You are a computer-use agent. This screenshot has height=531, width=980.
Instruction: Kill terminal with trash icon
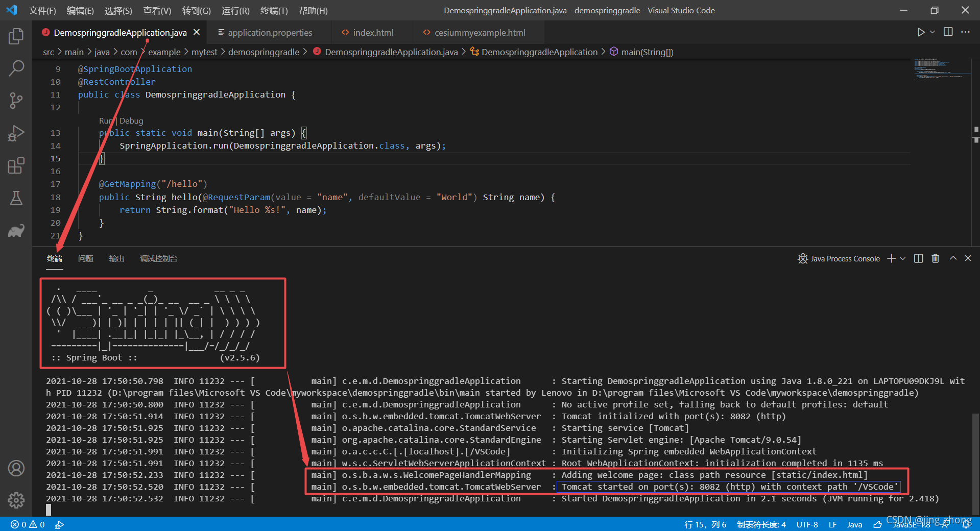tap(936, 258)
